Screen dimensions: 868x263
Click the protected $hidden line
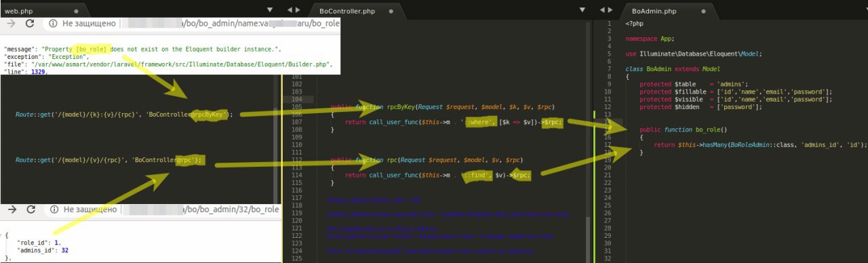701,106
